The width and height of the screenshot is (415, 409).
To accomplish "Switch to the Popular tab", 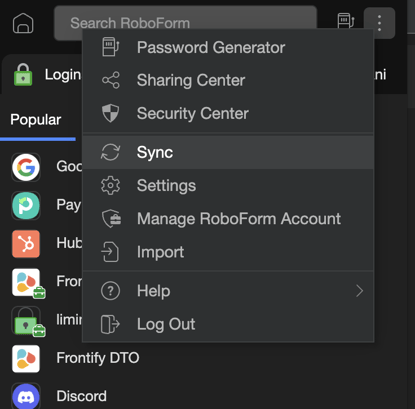I will tap(36, 120).
